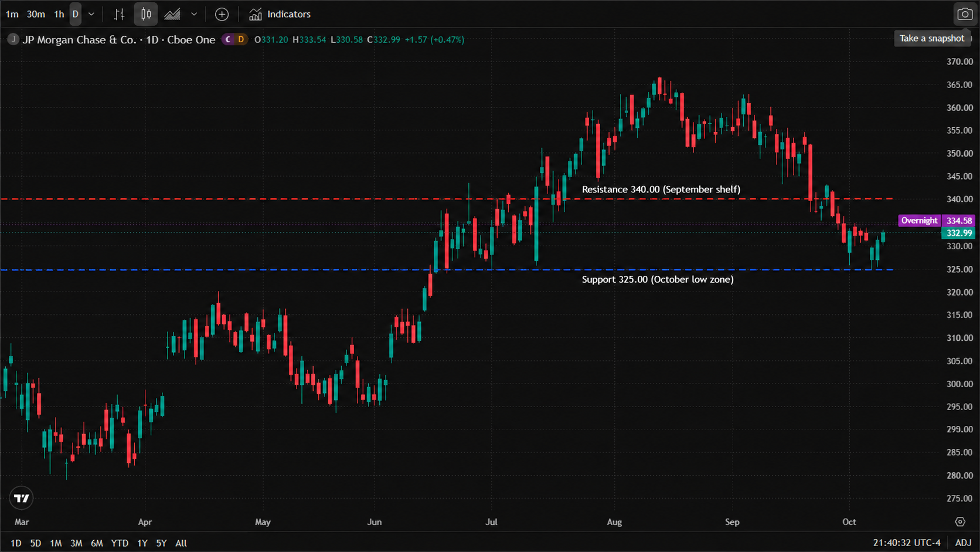Image resolution: width=980 pixels, height=552 pixels.
Task: Expand the chart style dropdown arrow
Action: [x=194, y=14]
